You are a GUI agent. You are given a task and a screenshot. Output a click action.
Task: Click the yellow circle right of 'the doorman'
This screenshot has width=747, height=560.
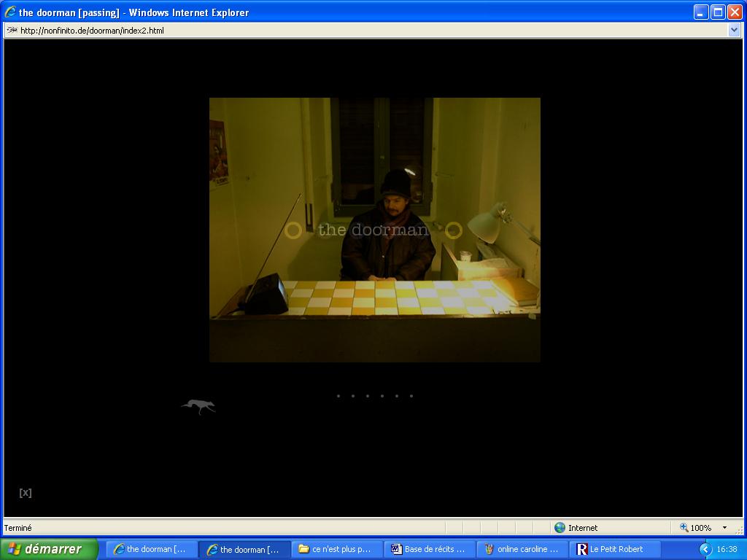[x=454, y=230]
